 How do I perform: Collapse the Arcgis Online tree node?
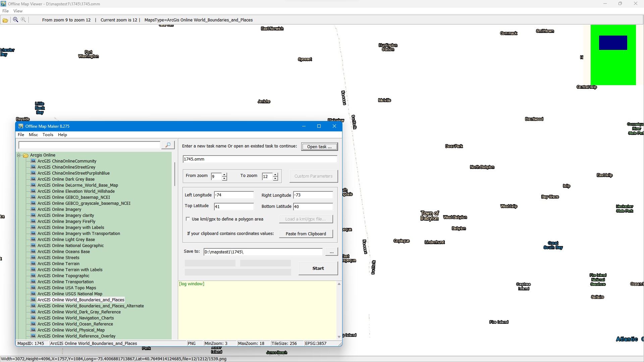tap(19, 155)
